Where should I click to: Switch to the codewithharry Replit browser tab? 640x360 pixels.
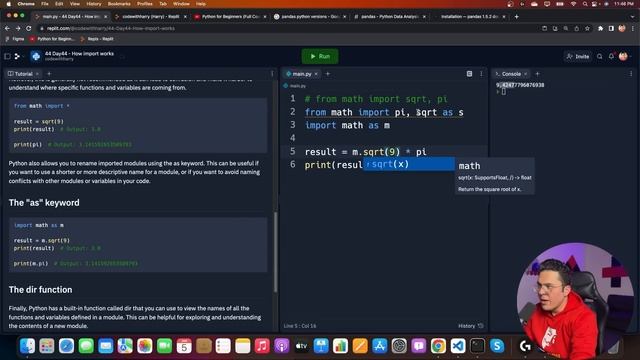coord(150,17)
